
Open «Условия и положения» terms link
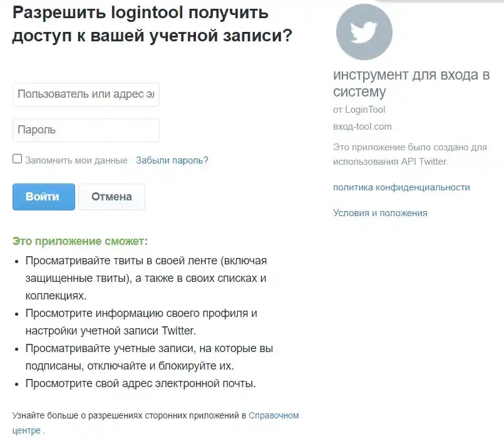(380, 213)
